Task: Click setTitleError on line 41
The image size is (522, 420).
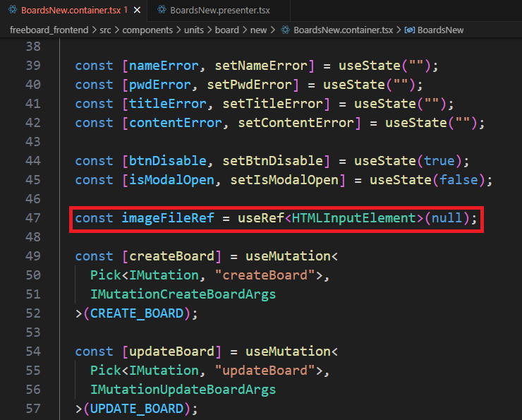Action: (x=272, y=103)
